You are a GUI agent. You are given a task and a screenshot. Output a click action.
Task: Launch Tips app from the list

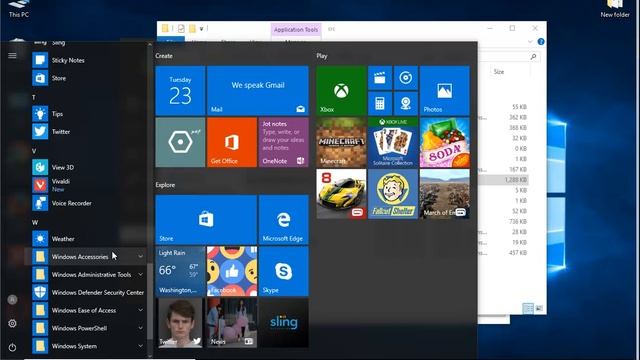click(88, 114)
